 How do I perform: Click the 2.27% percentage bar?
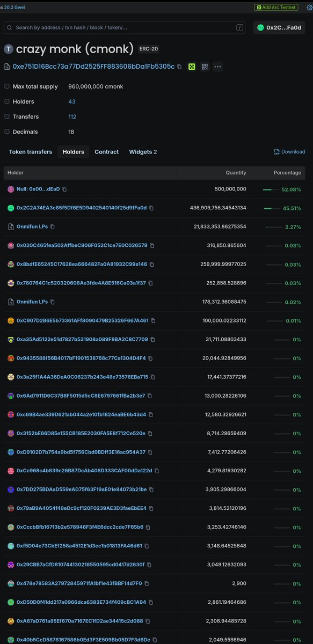(x=274, y=227)
